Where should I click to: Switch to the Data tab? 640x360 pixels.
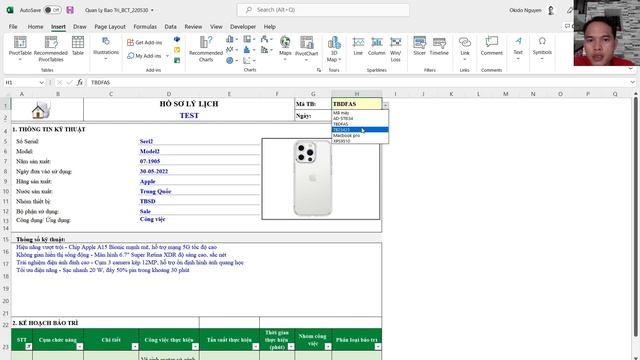171,27
